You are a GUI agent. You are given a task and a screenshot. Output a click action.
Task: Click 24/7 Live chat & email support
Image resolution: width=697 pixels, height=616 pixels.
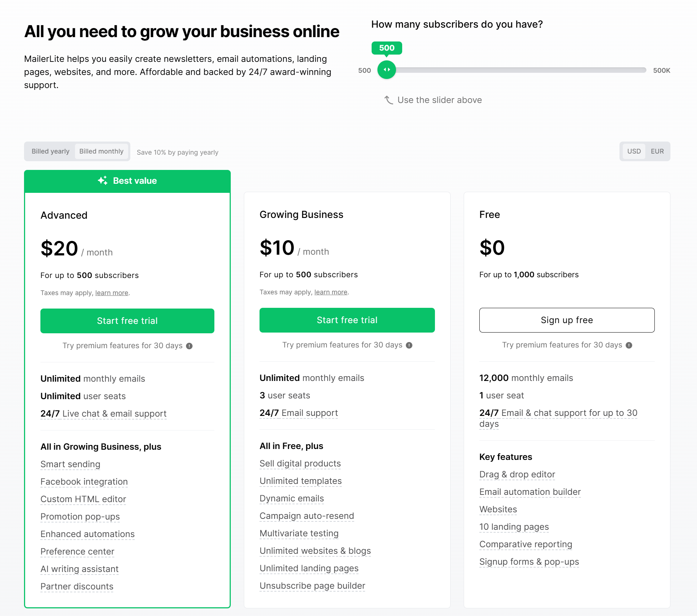pos(103,414)
